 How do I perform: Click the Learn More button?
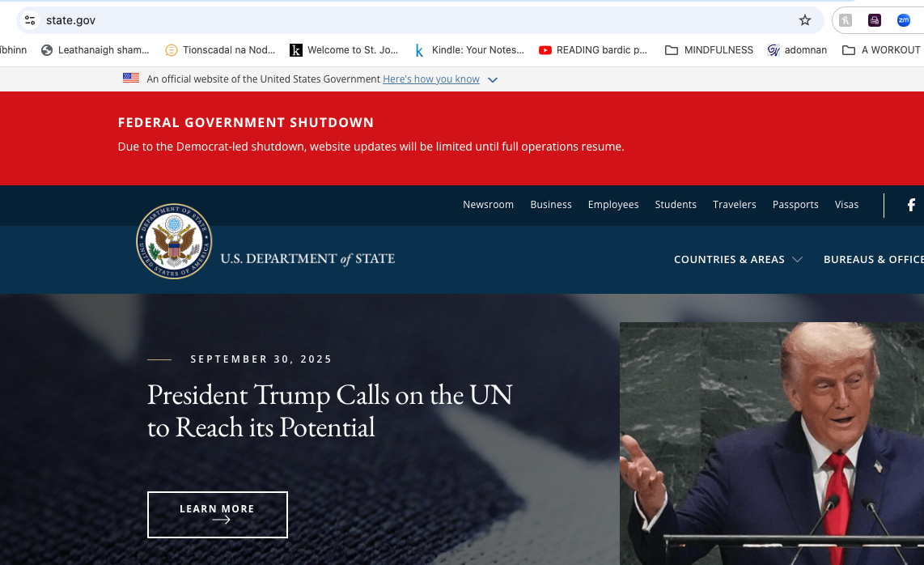pos(218,514)
